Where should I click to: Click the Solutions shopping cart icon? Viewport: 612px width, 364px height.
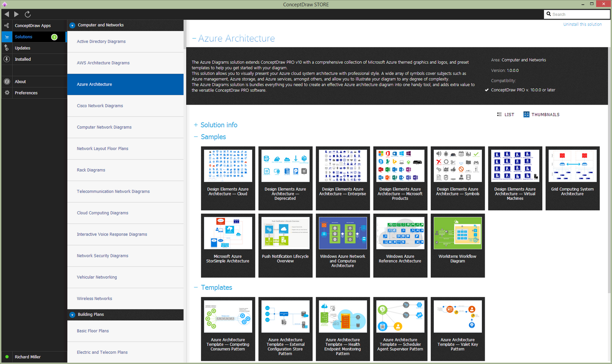tap(7, 37)
